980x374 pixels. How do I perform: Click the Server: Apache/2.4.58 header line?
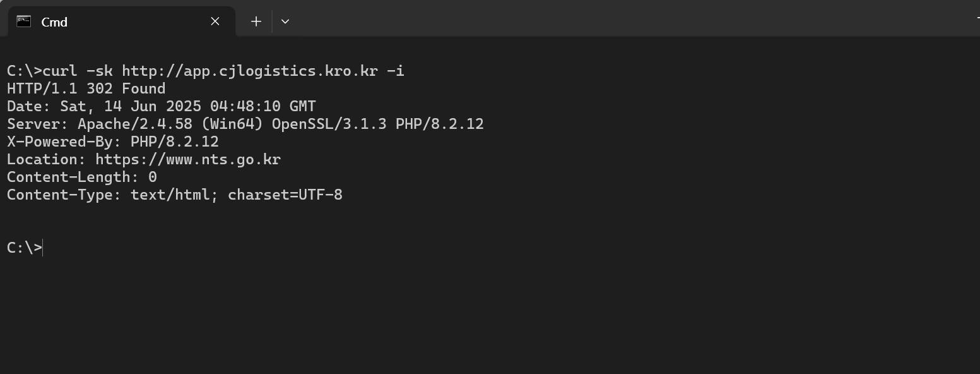coord(246,124)
